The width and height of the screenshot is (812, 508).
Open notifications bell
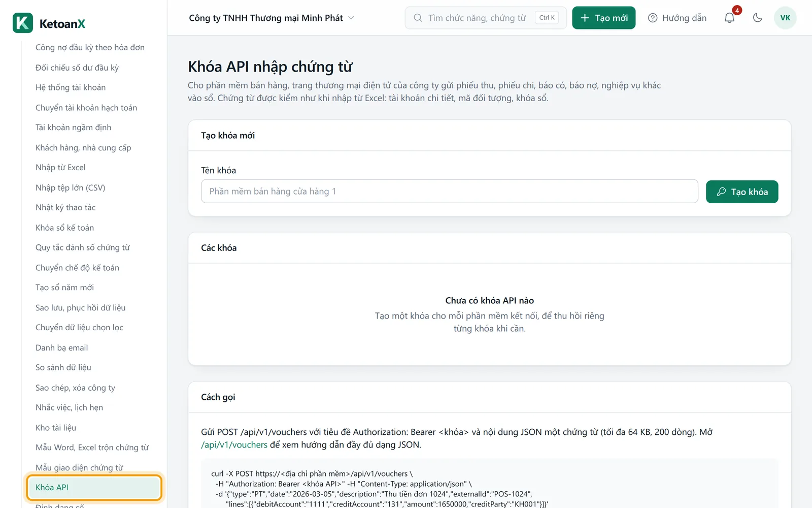point(729,18)
